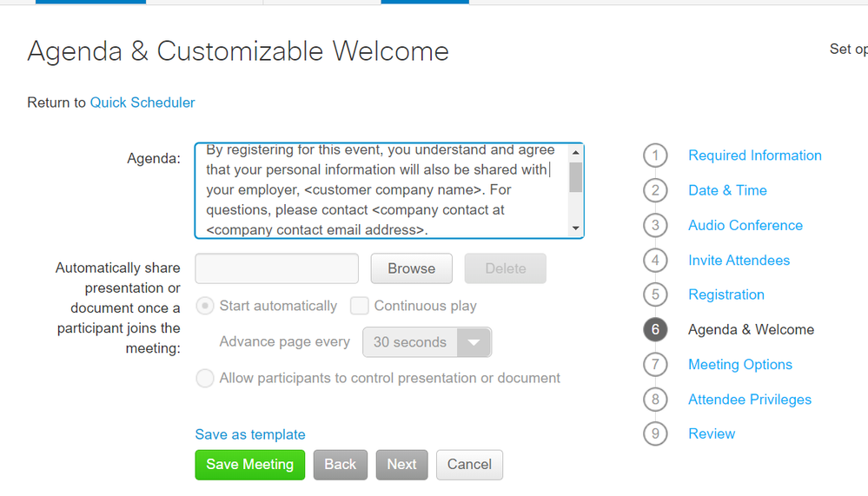Click the presentation file path input field
The width and height of the screenshot is (868, 496).
277,268
